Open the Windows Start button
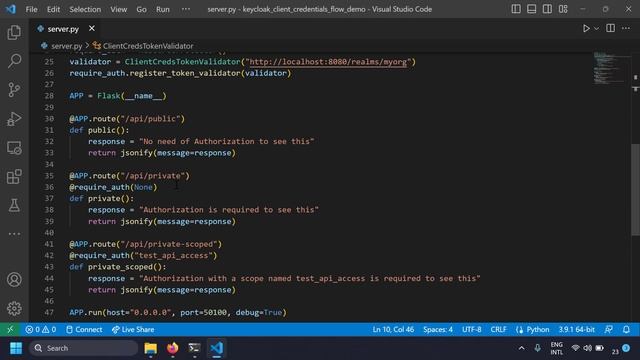The height and width of the screenshot is (360, 640). (16, 348)
